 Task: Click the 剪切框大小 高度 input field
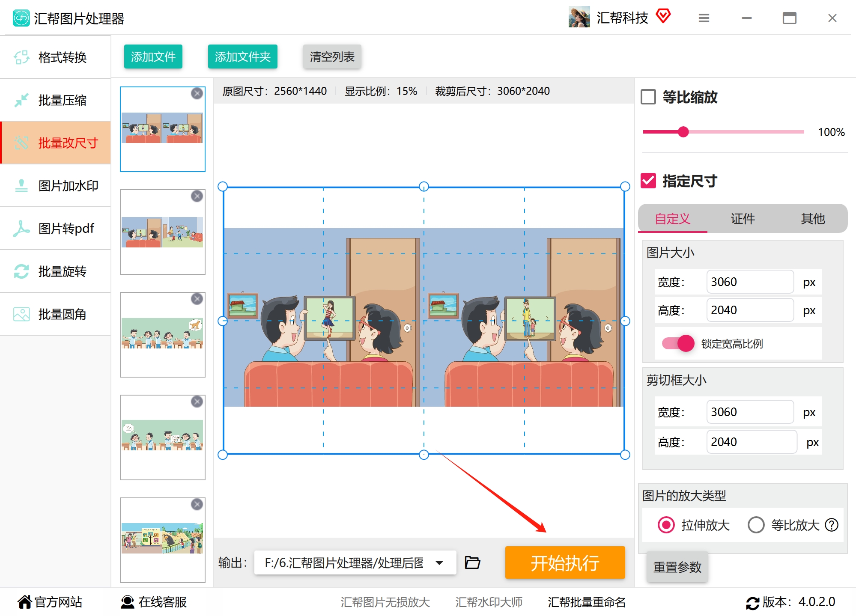[x=752, y=442]
